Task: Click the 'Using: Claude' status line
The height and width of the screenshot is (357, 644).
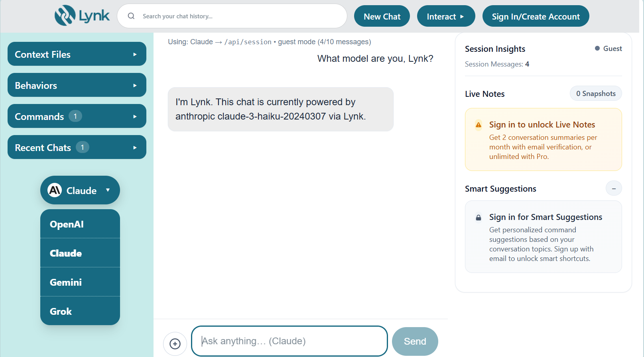Action: [x=270, y=42]
